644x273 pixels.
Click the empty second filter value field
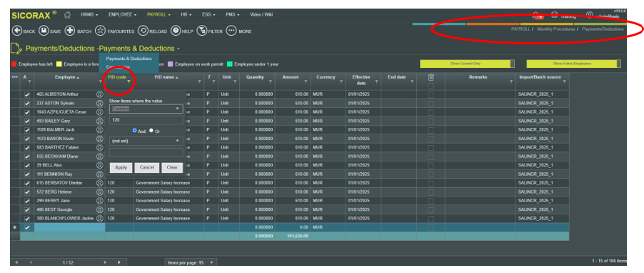(146, 152)
